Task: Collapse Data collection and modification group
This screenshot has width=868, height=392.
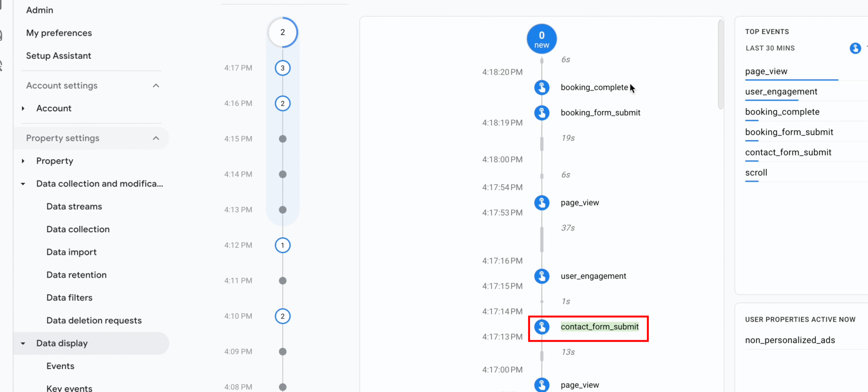Action: click(x=23, y=184)
